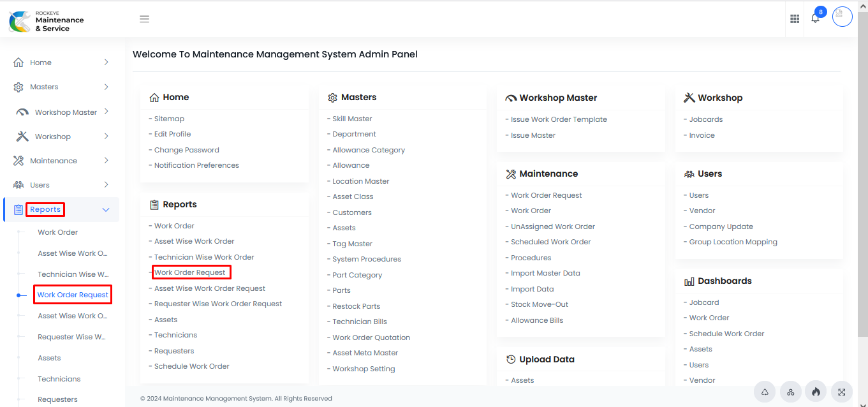Screen dimensions: 868x407
Task: Open the Workshop Setting link
Action: click(x=364, y=369)
